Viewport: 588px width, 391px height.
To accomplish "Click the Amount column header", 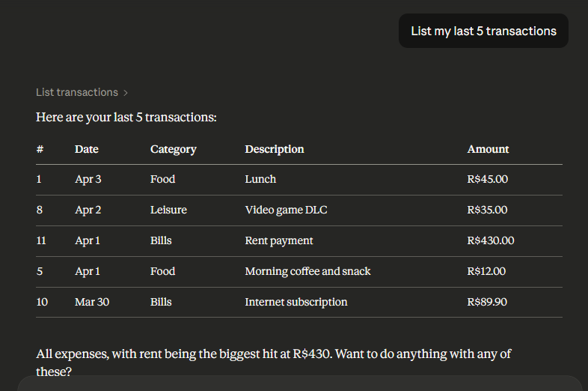I will (488, 149).
